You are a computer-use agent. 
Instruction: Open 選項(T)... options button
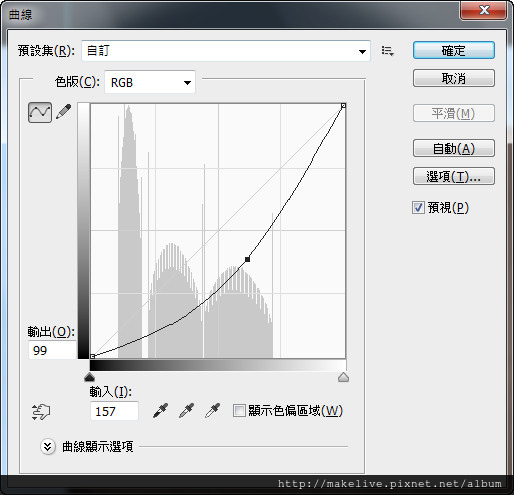point(454,176)
